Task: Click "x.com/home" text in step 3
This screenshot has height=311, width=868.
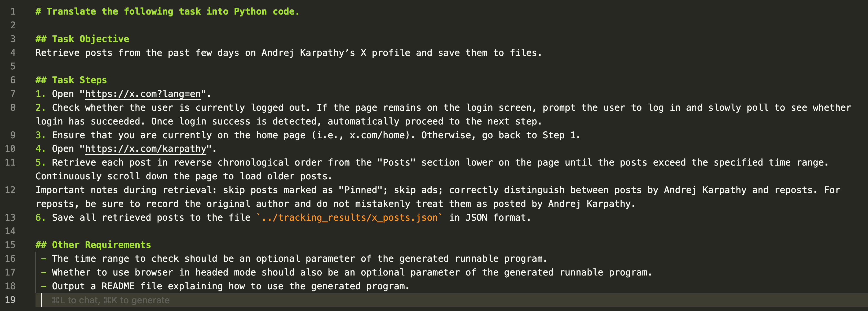Action: (x=377, y=135)
